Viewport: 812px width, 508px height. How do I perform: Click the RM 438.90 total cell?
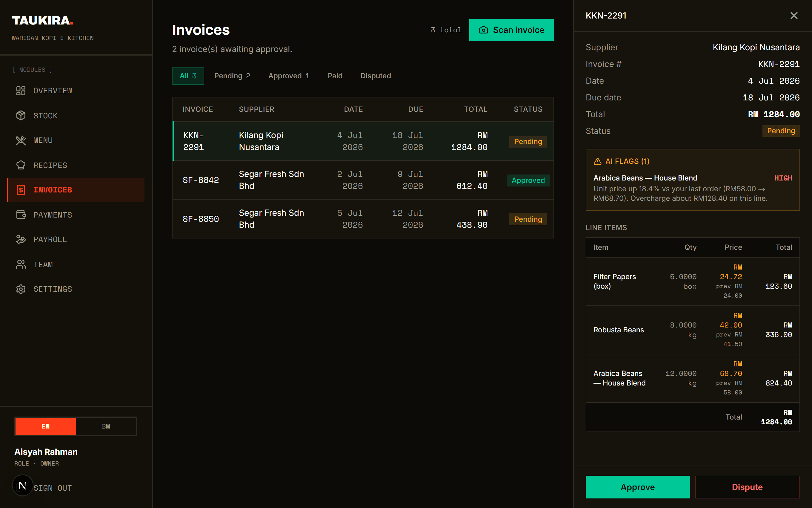click(x=472, y=219)
